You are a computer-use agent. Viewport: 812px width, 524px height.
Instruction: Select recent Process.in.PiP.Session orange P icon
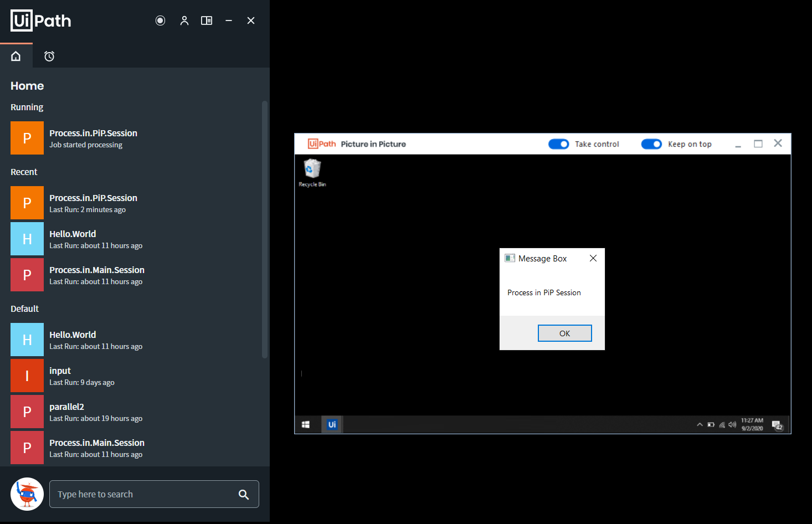click(x=27, y=203)
